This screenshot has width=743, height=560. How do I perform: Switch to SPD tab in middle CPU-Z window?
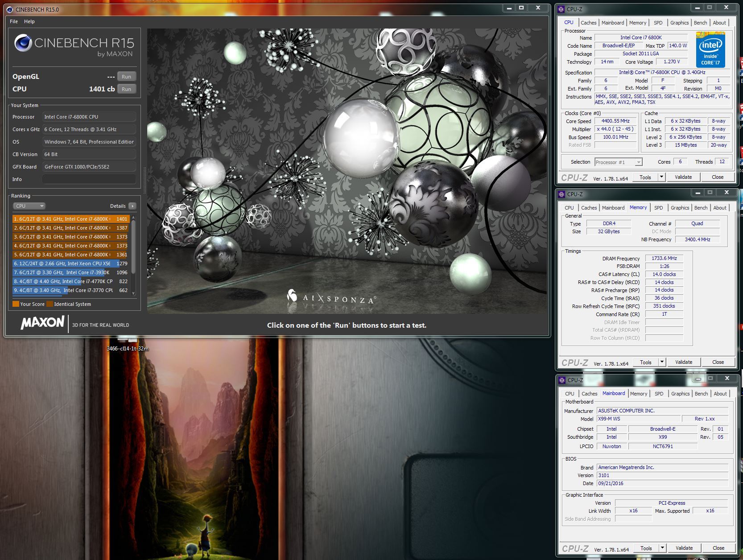pyautogui.click(x=659, y=208)
